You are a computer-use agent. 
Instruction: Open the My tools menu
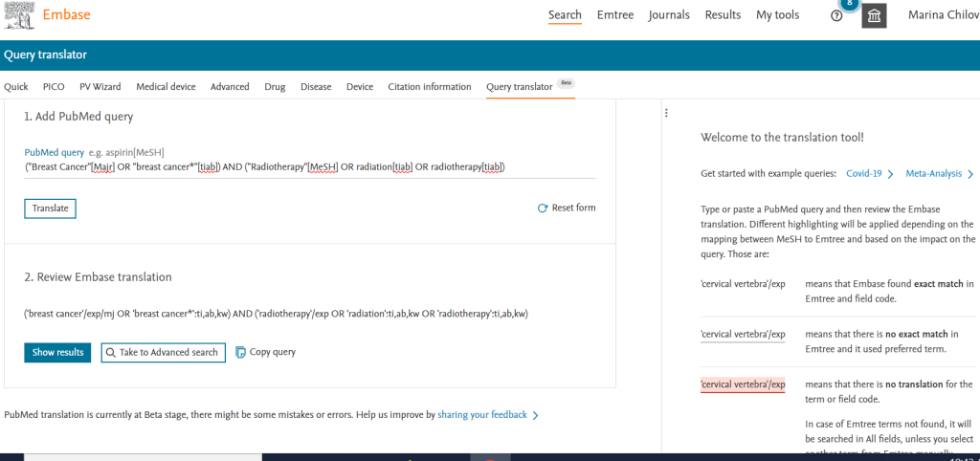(x=777, y=15)
